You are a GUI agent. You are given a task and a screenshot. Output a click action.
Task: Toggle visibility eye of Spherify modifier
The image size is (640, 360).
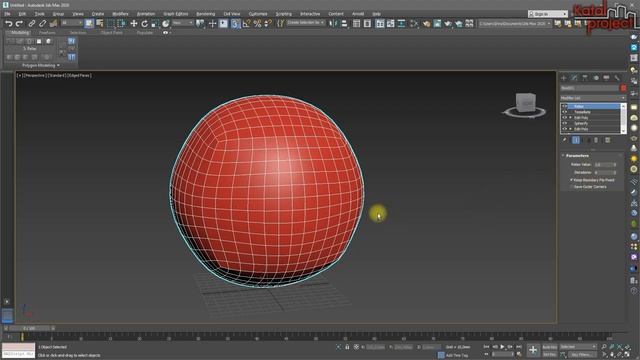[564, 123]
